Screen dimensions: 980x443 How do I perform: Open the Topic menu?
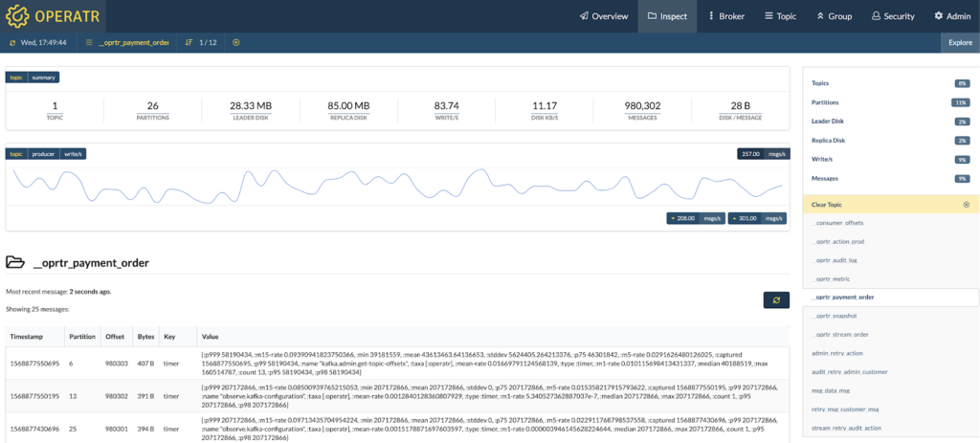[781, 16]
